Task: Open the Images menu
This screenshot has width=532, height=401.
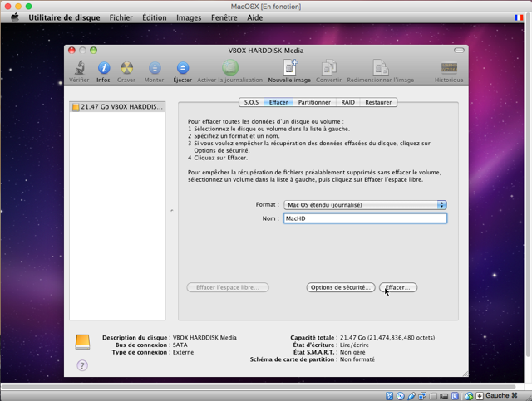Action: pyautogui.click(x=189, y=17)
